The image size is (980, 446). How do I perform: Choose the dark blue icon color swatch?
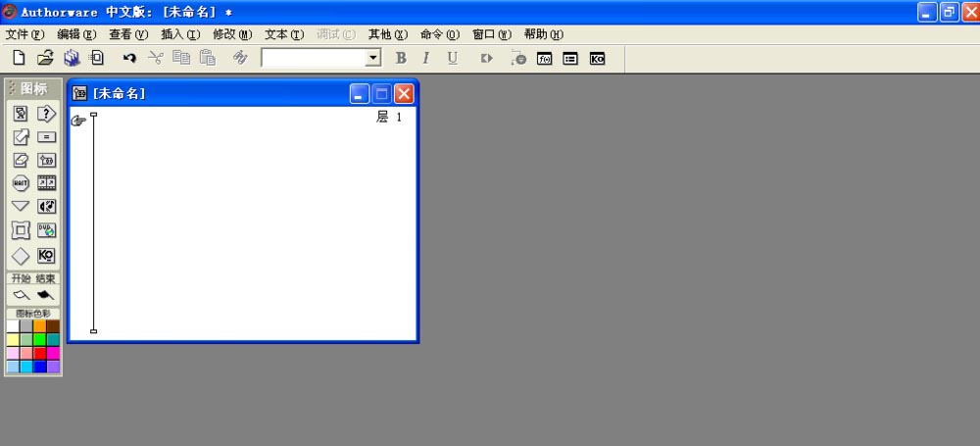(40, 367)
